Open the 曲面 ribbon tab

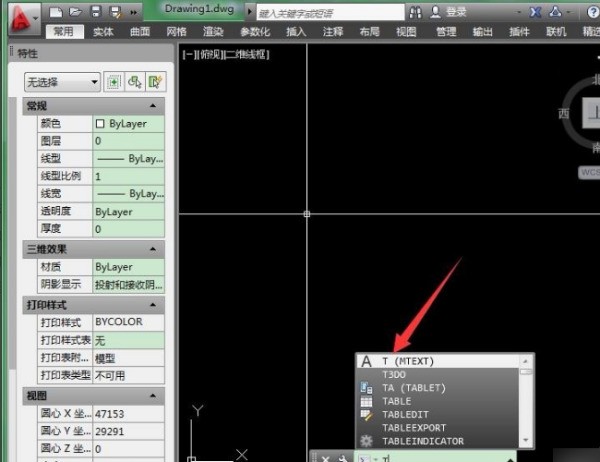coord(140,32)
